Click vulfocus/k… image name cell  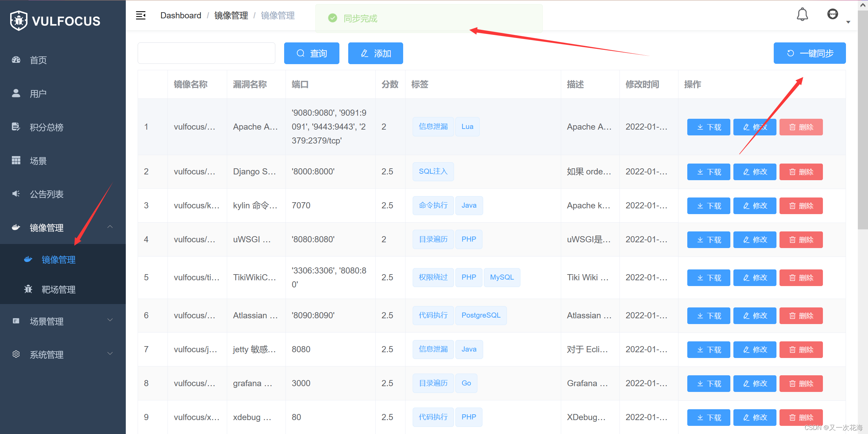[x=197, y=205]
